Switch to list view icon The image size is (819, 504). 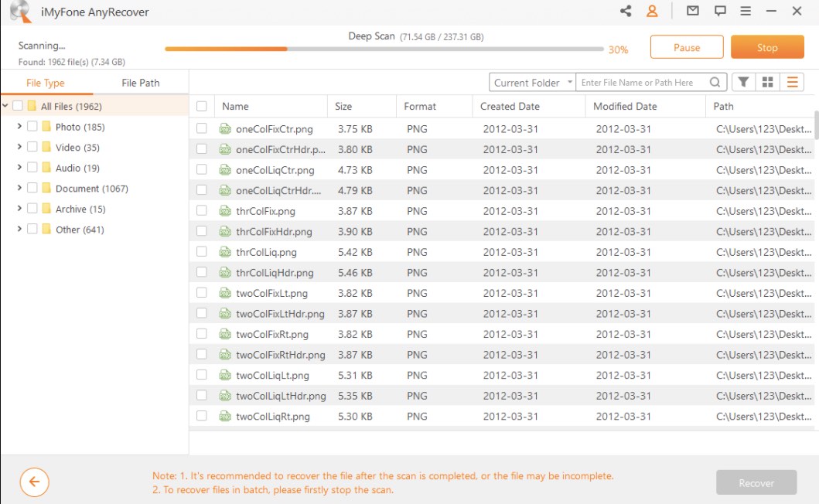792,82
